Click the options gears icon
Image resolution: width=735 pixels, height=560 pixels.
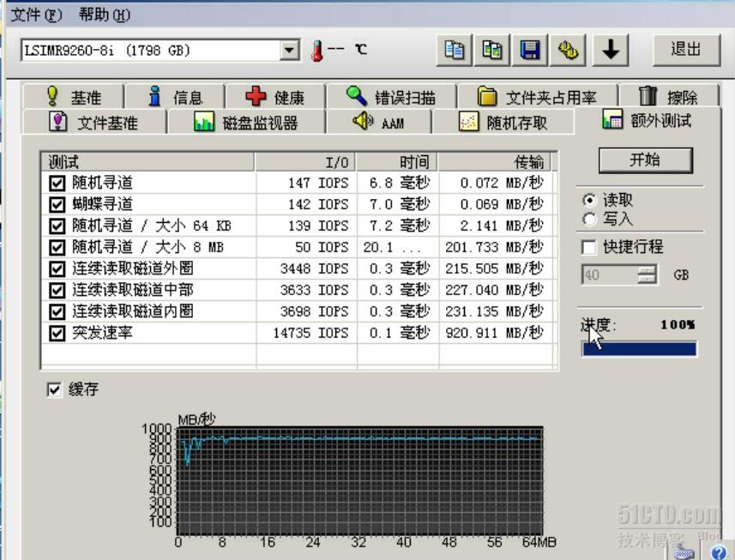click(x=568, y=50)
